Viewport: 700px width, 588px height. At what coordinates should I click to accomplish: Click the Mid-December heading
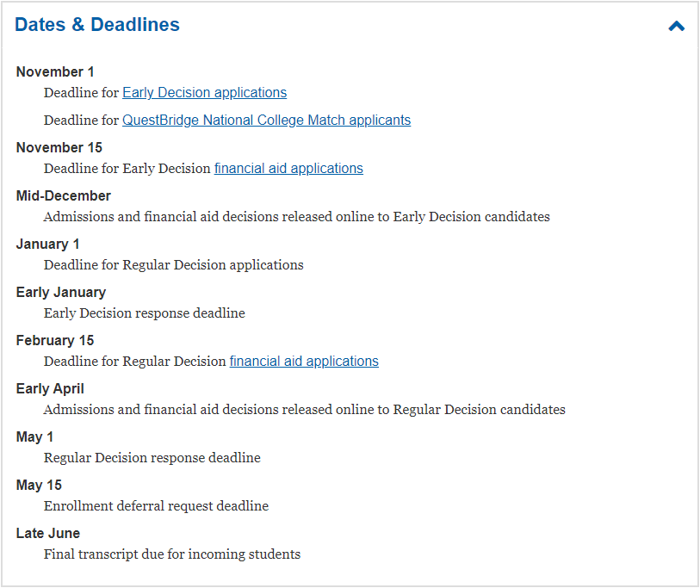[x=64, y=196]
